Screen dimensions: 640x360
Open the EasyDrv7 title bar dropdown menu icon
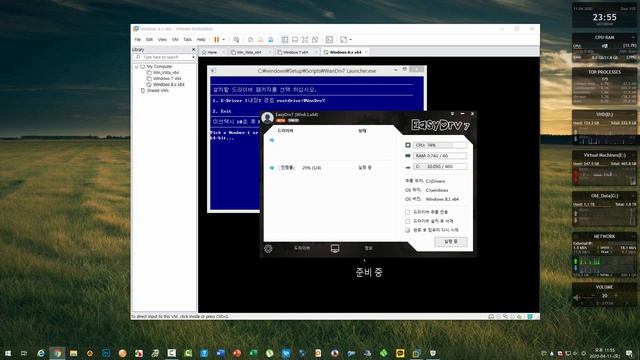(x=452, y=114)
